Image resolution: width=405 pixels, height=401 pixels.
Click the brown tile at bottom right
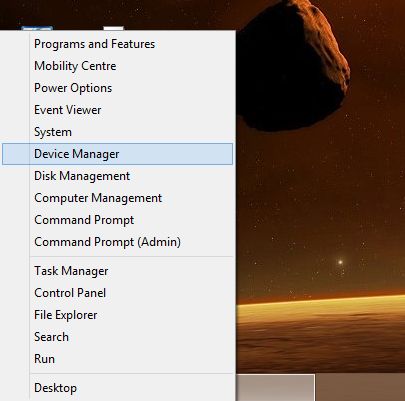360,388
